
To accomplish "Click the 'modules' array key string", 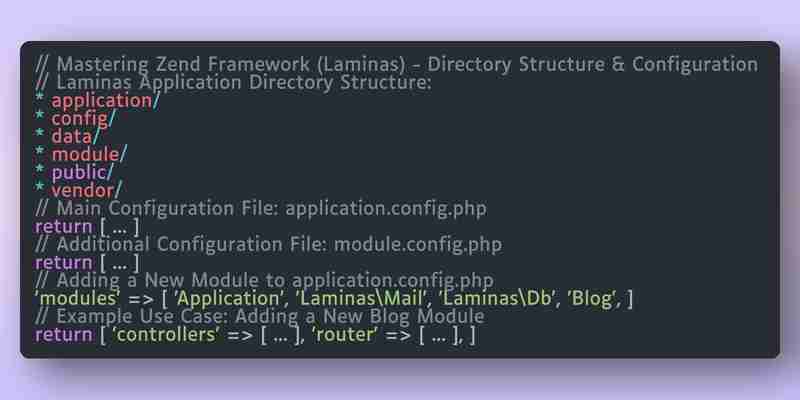I will (77, 298).
